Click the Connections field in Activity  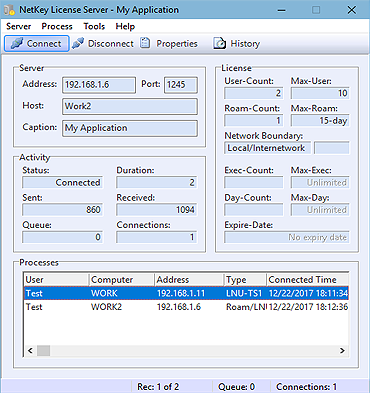tap(156, 237)
